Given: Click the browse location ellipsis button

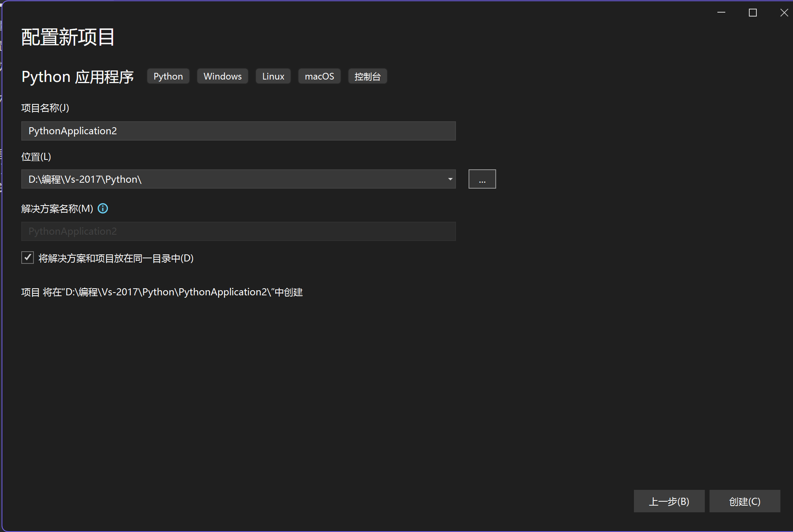Looking at the screenshot, I should point(482,179).
